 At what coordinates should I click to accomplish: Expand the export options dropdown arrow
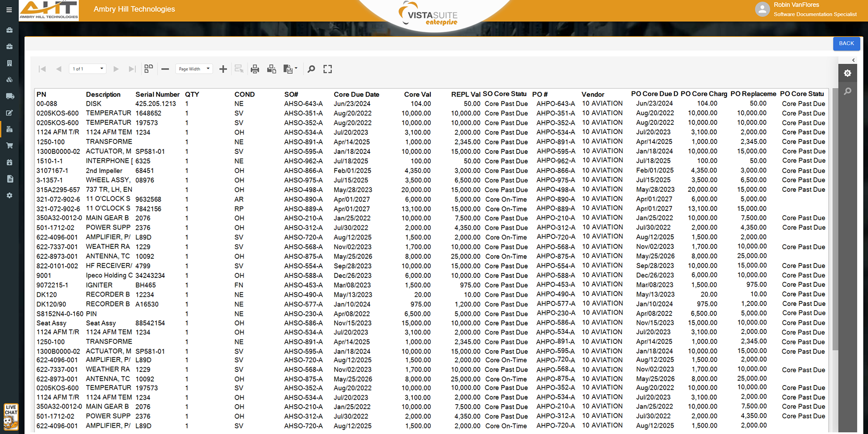(x=296, y=69)
